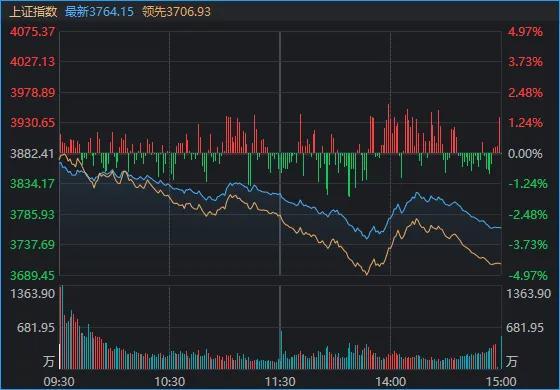Click the 3785.93 price axis label
Screen dimensions: 560x390
pyautogui.click(x=32, y=214)
